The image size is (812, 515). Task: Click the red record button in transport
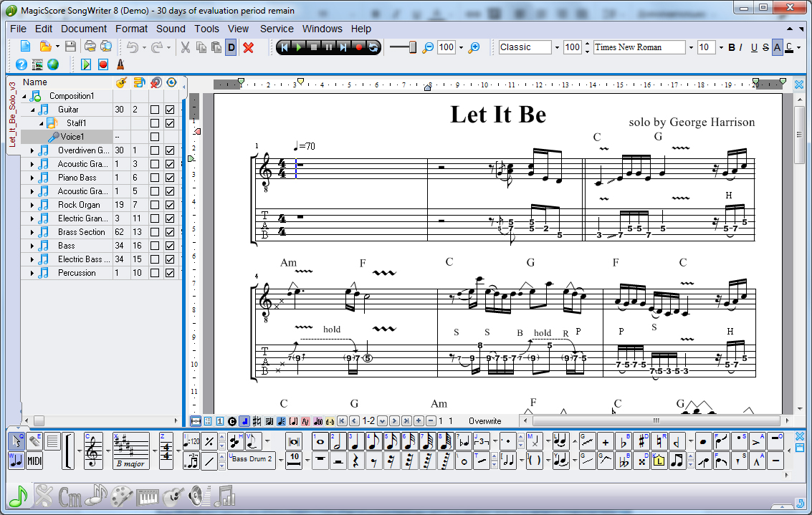[x=358, y=47]
